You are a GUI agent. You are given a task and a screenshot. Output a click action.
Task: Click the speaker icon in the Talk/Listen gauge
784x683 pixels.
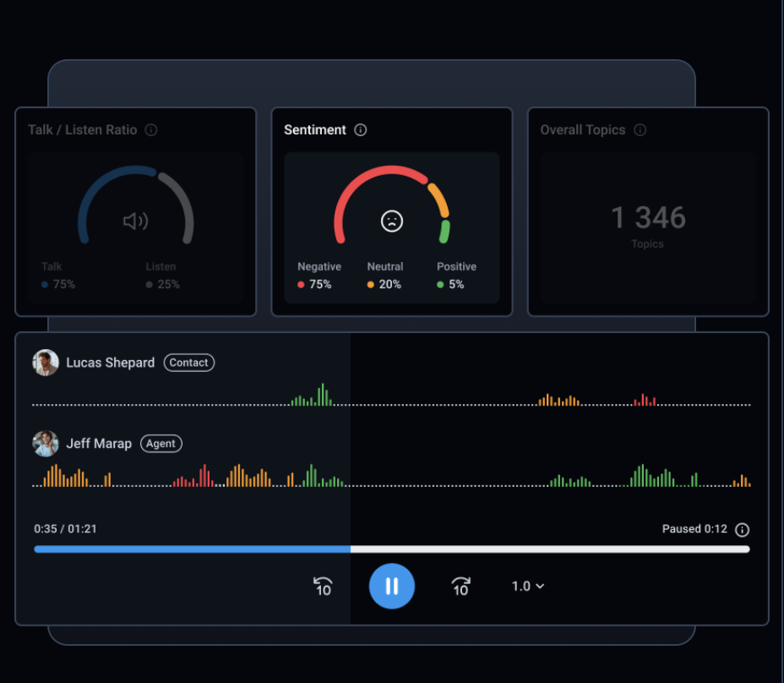click(134, 220)
